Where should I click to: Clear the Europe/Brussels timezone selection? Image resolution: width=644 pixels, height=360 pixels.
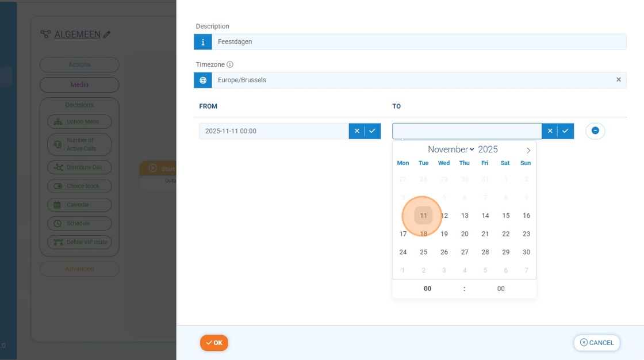click(619, 80)
